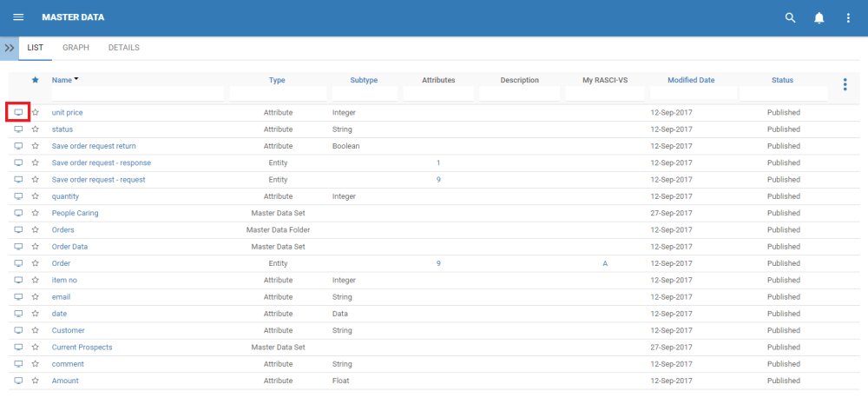868x411 pixels.
Task: Star the Save order request return item
Action: (36, 146)
